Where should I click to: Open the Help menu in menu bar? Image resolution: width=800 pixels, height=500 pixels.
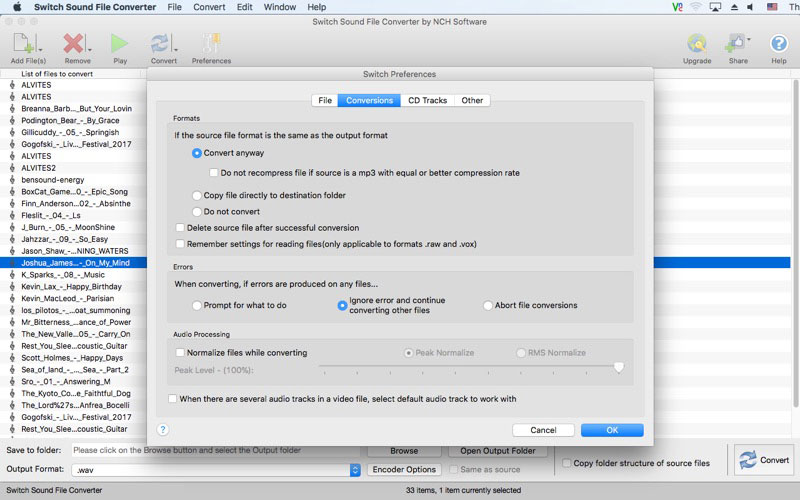point(316,7)
